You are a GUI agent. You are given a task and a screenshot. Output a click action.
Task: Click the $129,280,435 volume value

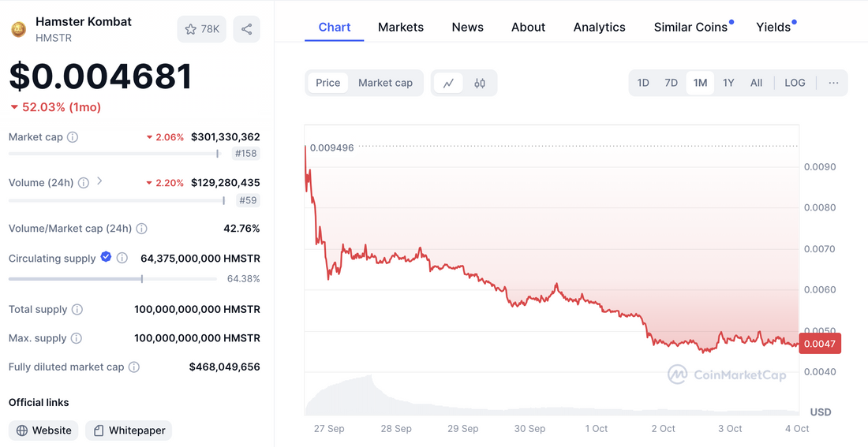(x=226, y=183)
